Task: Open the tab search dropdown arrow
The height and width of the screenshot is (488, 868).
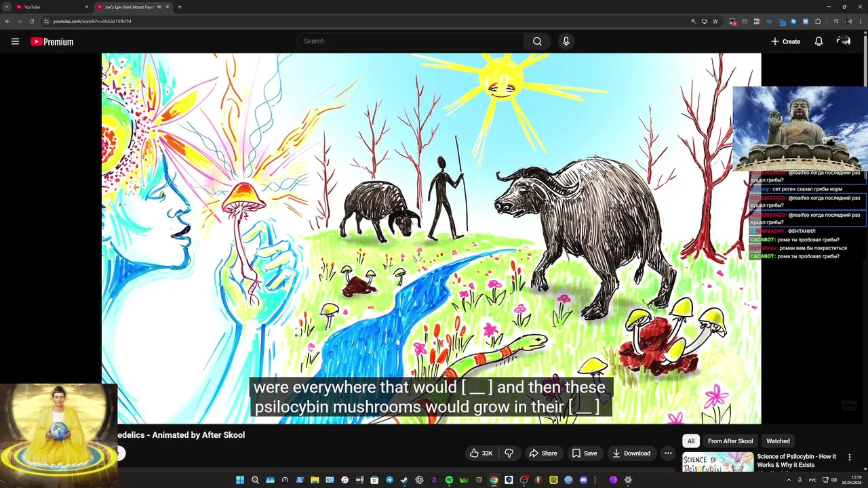Action: tap(7, 7)
